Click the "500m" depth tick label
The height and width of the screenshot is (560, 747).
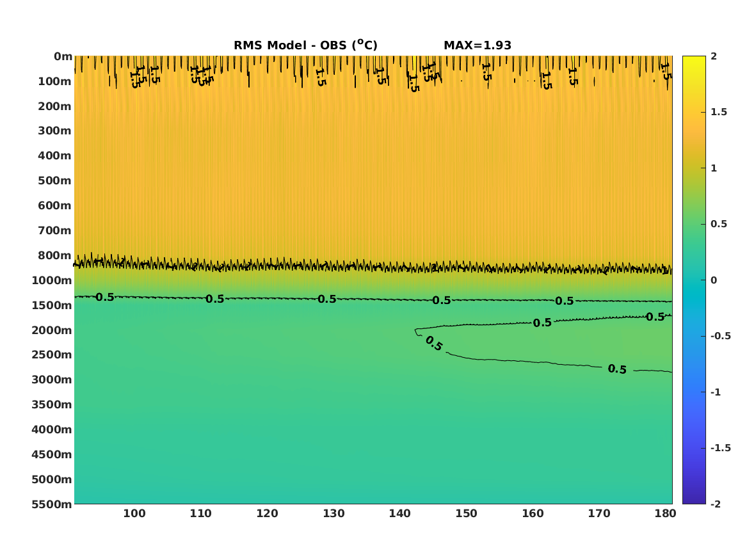coord(55,180)
